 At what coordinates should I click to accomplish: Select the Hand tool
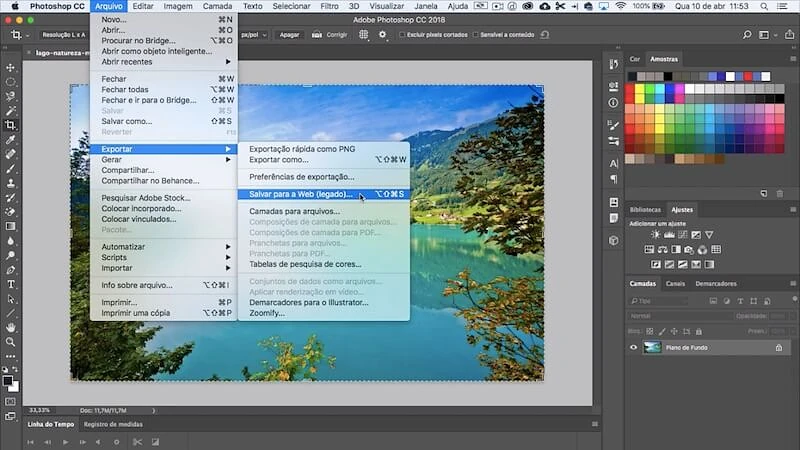(x=10, y=328)
